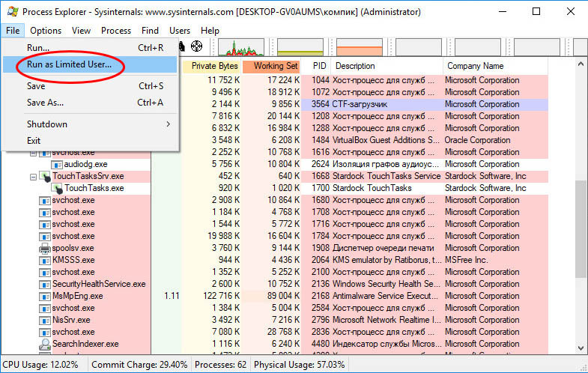This screenshot has height=373, width=588.
Task: Click the scrollbar down arrow
Action: pos(581,348)
